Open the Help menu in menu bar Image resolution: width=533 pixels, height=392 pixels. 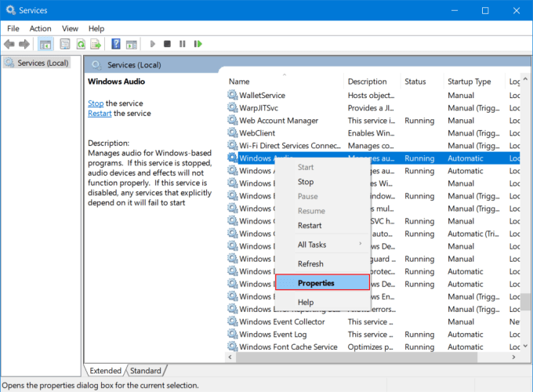pyautogui.click(x=96, y=28)
